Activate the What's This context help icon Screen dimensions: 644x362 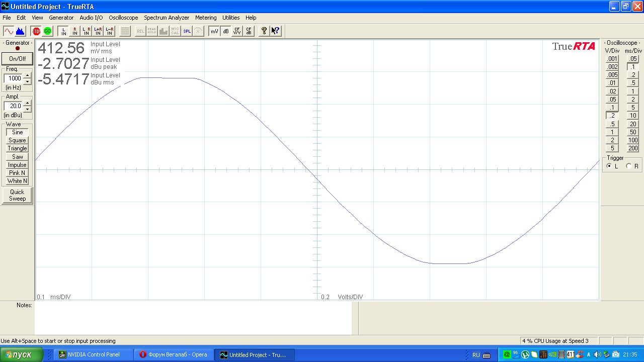276,31
